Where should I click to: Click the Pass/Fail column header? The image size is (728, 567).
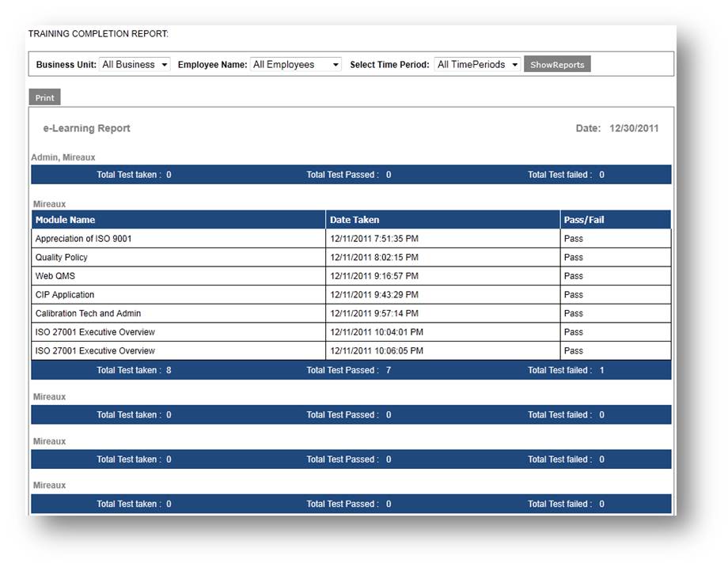coord(616,220)
